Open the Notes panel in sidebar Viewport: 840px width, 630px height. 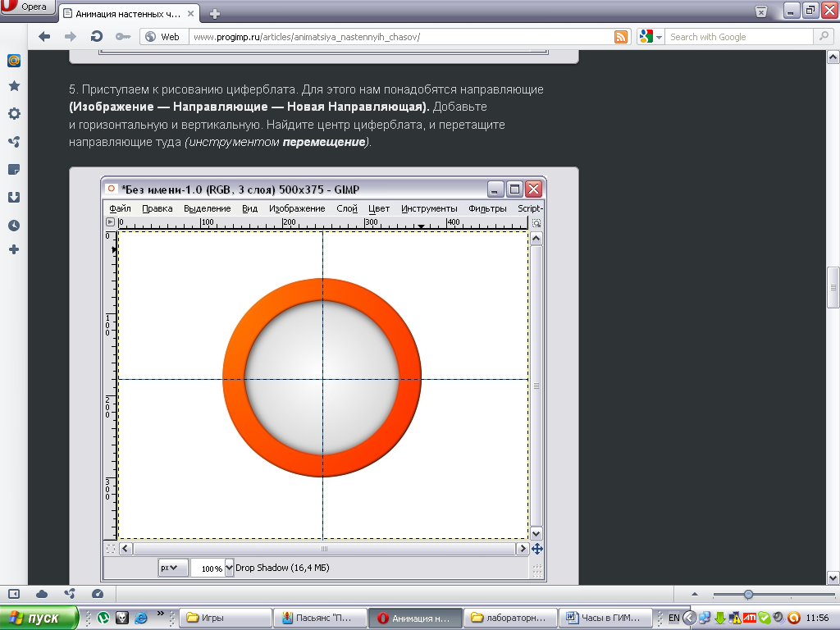[x=14, y=170]
